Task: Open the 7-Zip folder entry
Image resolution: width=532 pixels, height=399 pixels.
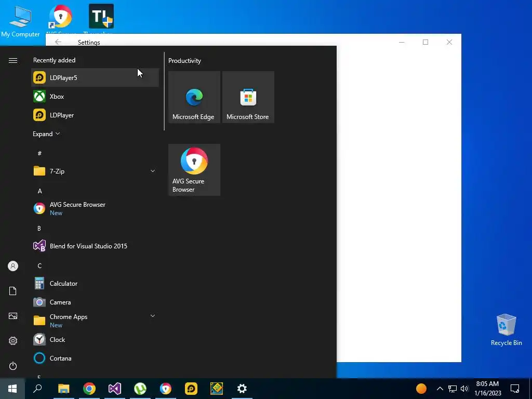Action: pos(95,171)
